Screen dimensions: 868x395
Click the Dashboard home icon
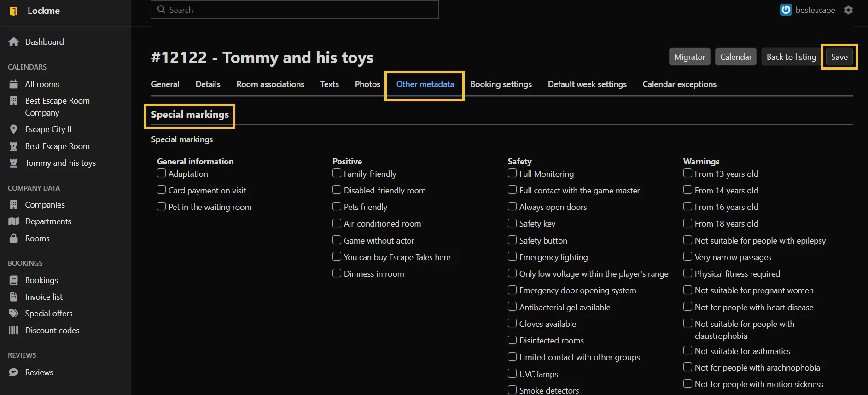click(x=14, y=42)
